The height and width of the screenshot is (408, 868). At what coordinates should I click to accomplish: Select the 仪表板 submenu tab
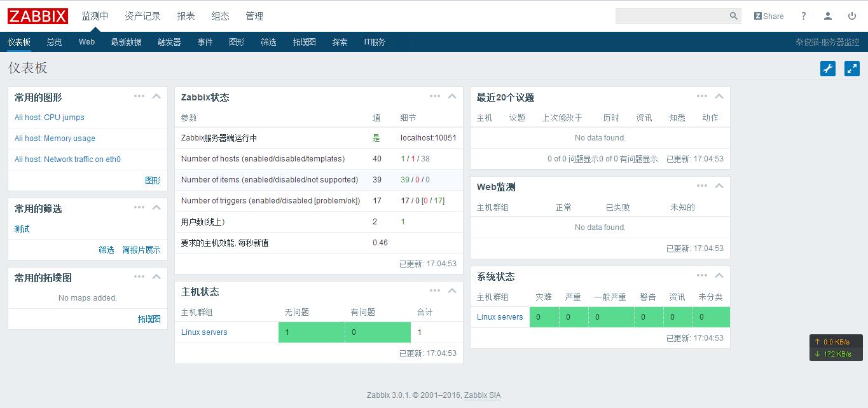tap(19, 42)
